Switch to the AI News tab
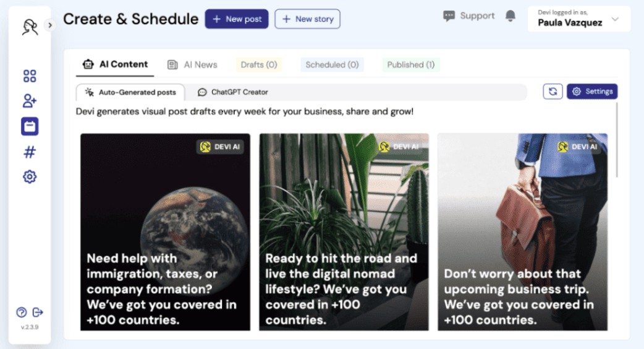Viewport: 644px width, 349px height. [x=193, y=64]
